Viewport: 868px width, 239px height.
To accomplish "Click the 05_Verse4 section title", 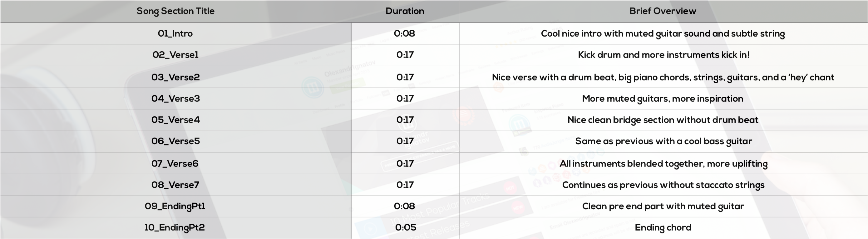I will (x=175, y=120).
